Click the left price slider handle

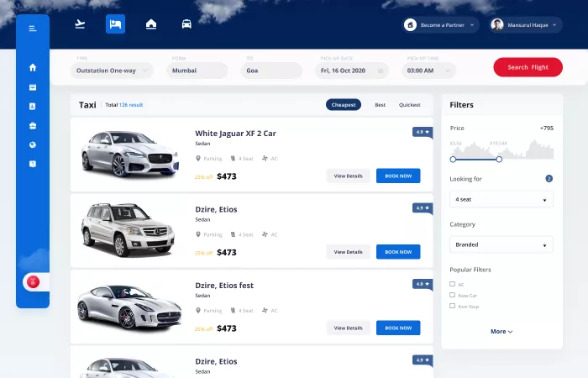453,160
